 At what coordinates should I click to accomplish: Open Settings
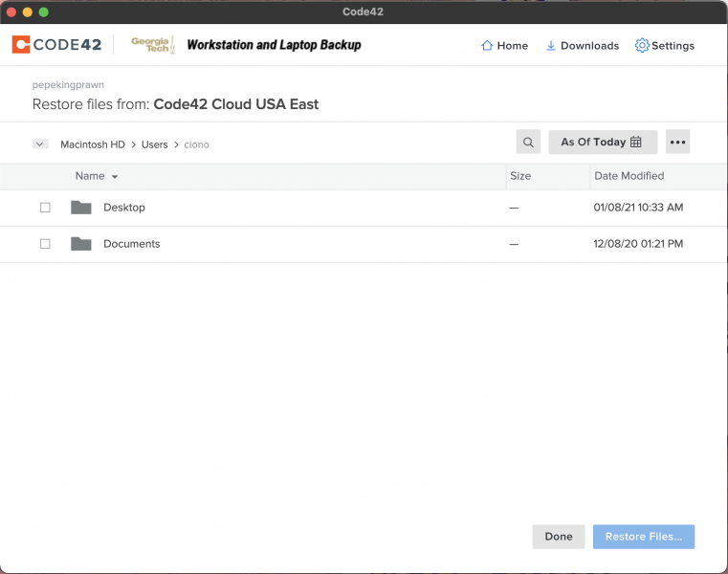pyautogui.click(x=665, y=46)
